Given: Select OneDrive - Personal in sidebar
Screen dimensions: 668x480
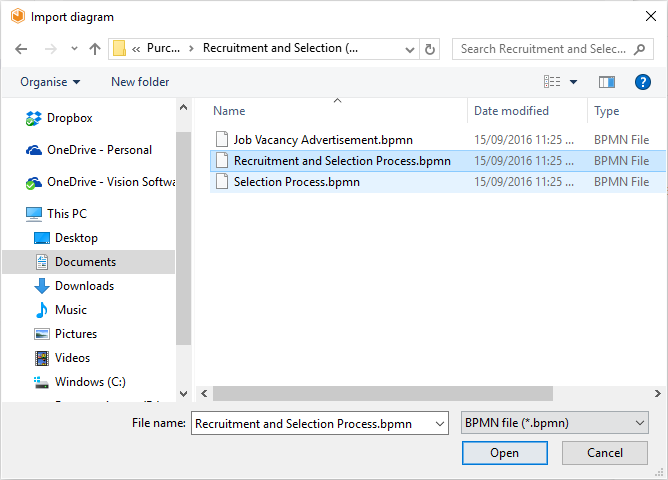Looking at the screenshot, I should click(x=99, y=150).
